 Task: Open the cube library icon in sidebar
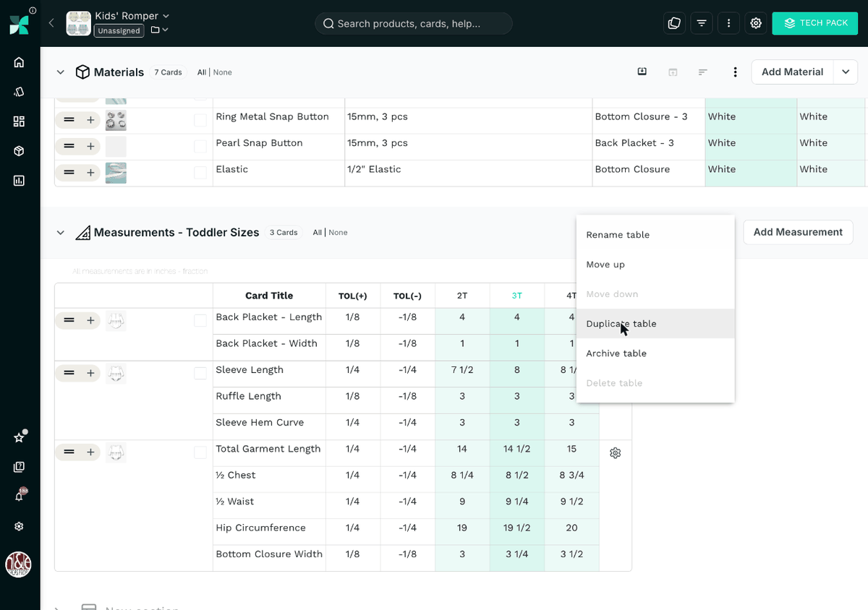(x=20, y=151)
